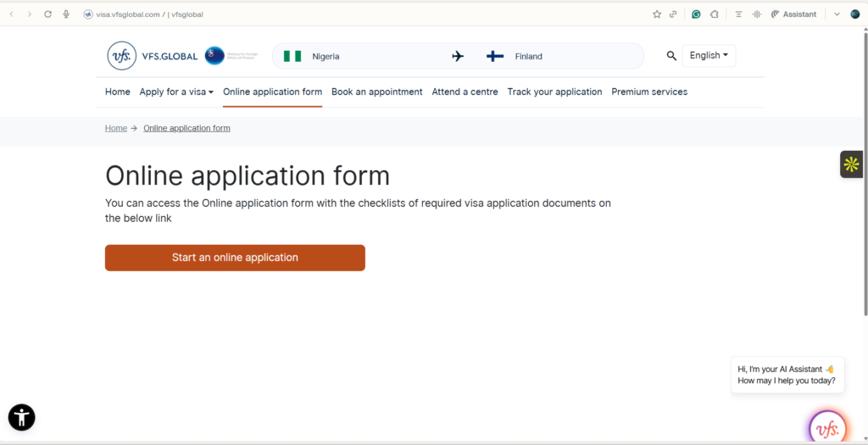Open the extensions puzzle icon

click(x=715, y=14)
